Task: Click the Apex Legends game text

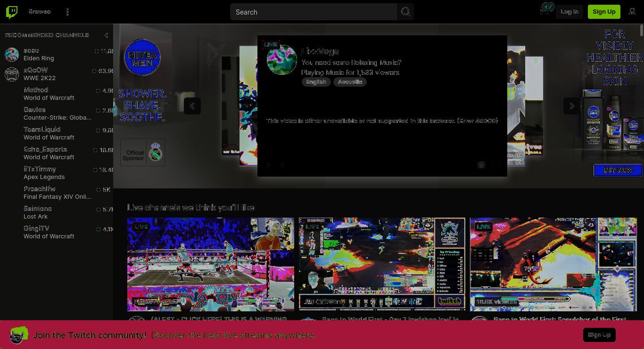Action: [x=44, y=177]
